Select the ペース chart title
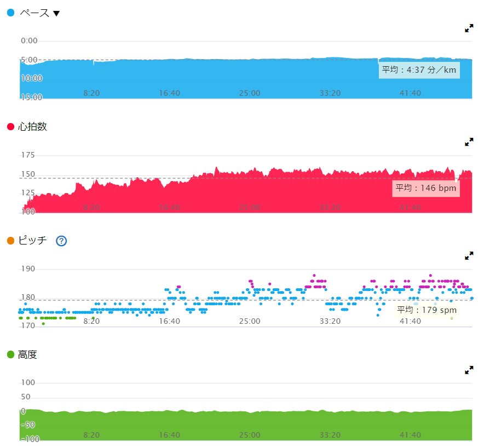 (x=33, y=13)
